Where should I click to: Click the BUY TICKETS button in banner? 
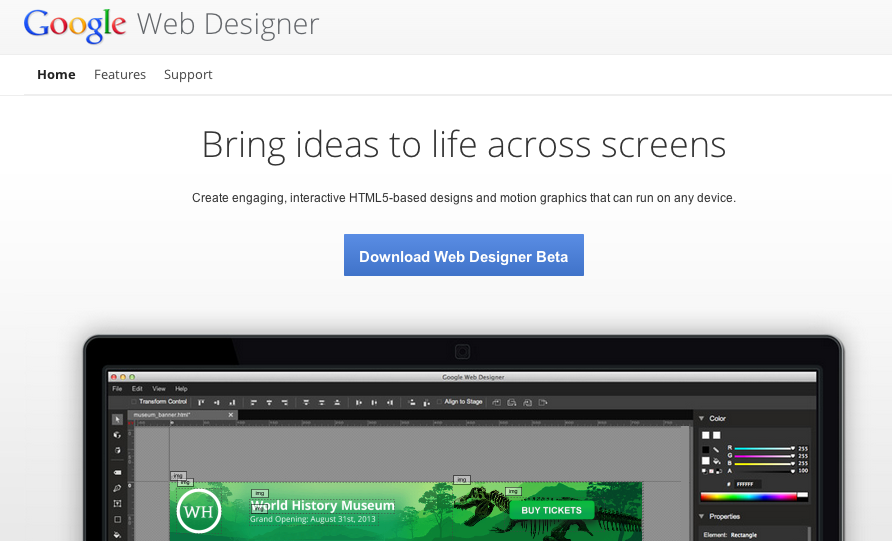551,510
